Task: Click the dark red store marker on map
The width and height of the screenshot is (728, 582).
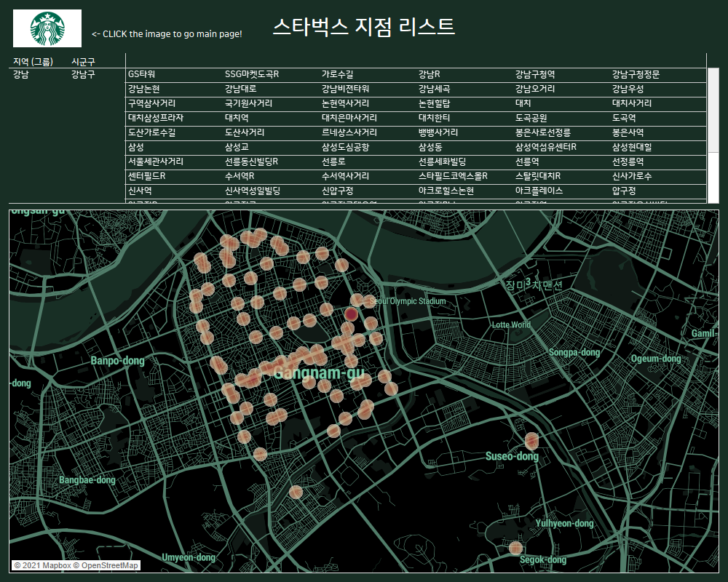Action: tap(351, 314)
